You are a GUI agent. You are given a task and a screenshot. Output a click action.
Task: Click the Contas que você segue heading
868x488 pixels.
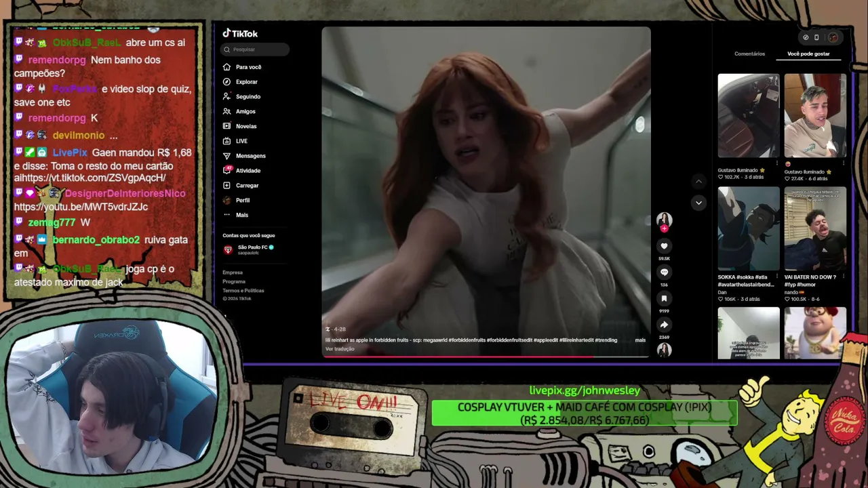249,235
